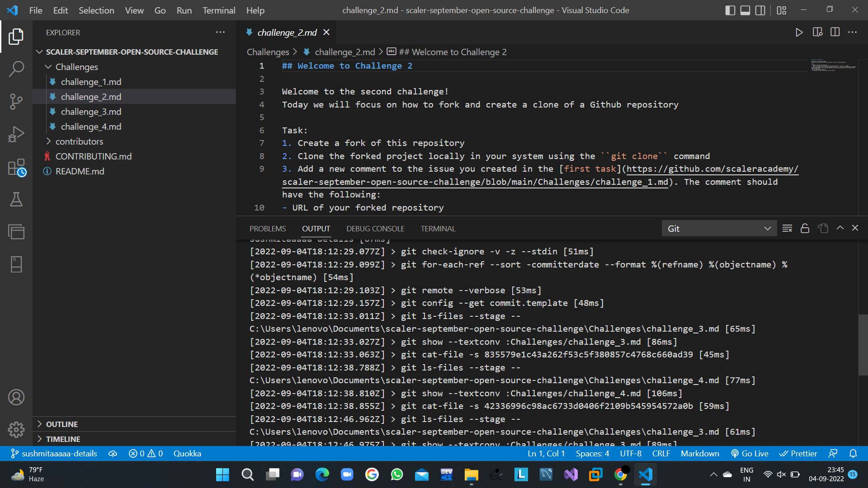The width and height of the screenshot is (868, 488).
Task: Toggle Auto Scroll lock in Output panel
Action: click(x=805, y=228)
